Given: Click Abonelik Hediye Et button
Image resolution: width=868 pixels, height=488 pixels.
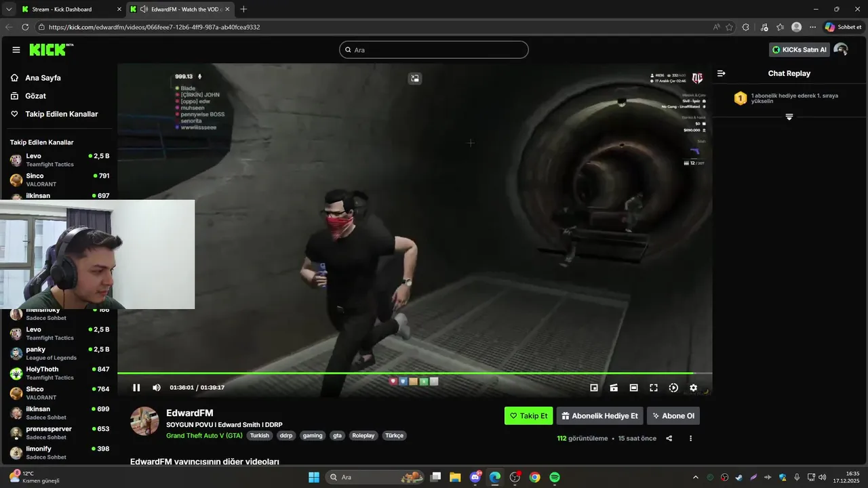Looking at the screenshot, I should [x=599, y=416].
